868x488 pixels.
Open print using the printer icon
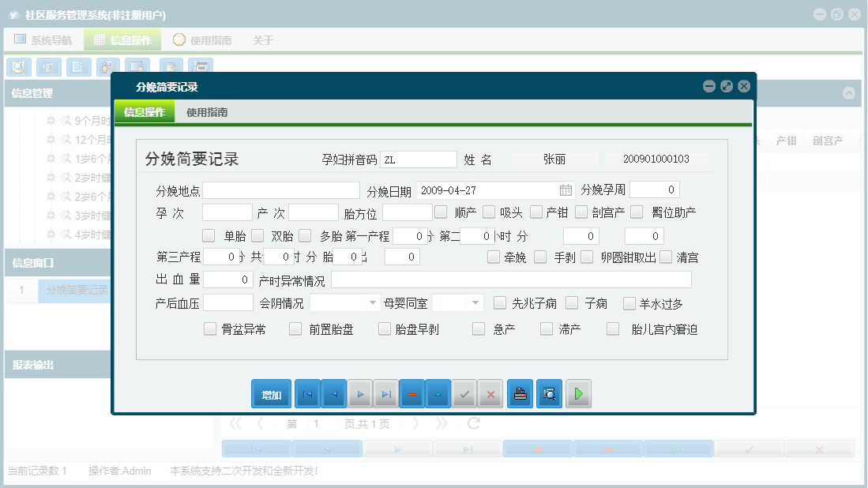[x=520, y=394]
